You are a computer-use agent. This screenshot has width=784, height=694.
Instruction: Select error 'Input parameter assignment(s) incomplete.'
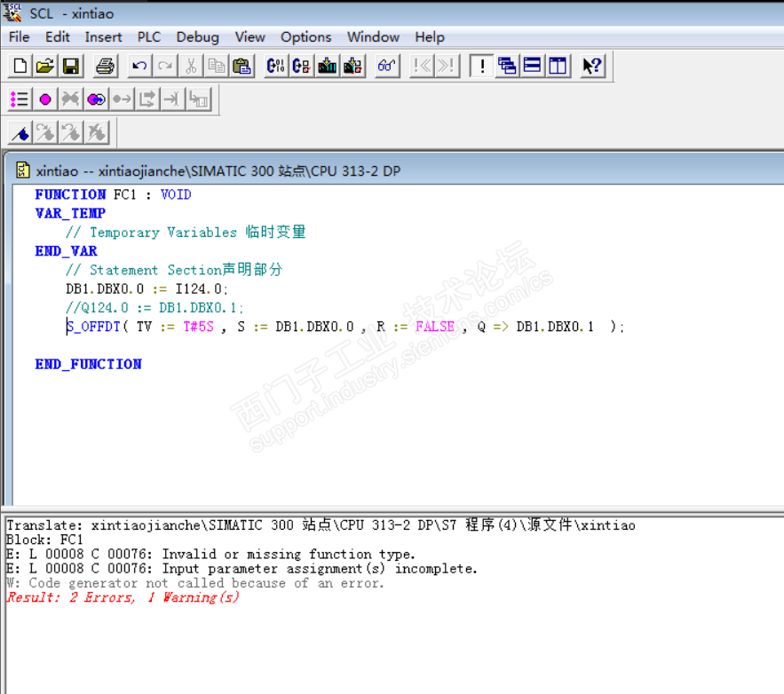click(x=242, y=569)
